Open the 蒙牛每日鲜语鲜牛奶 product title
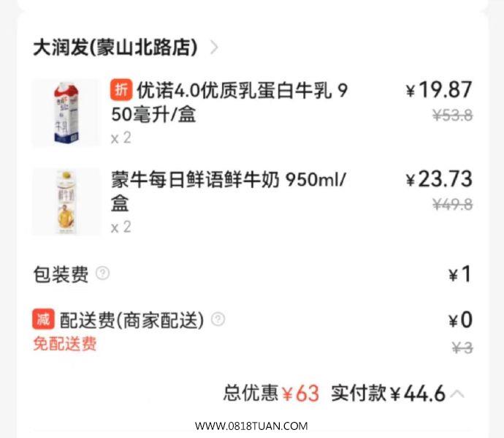The image size is (504, 438). (x=228, y=192)
